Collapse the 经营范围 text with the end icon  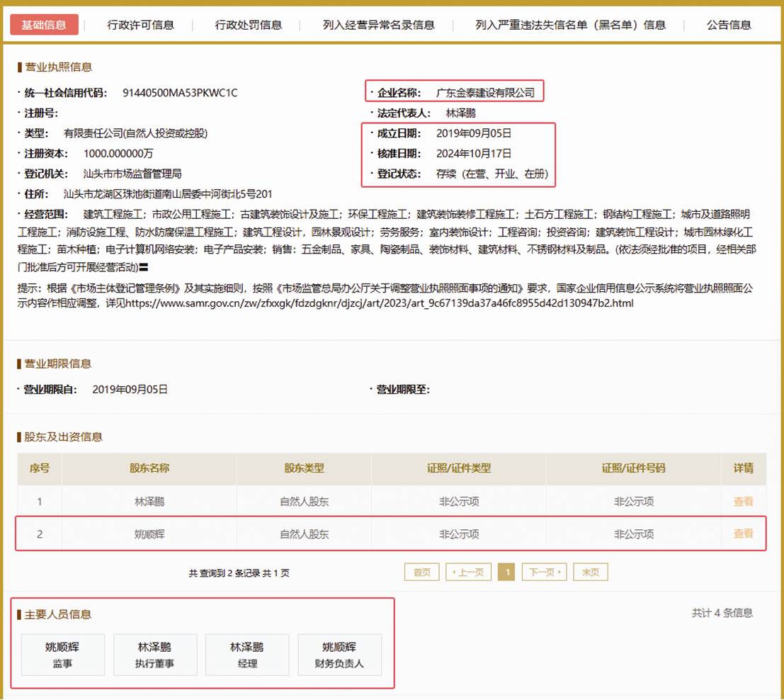click(144, 267)
